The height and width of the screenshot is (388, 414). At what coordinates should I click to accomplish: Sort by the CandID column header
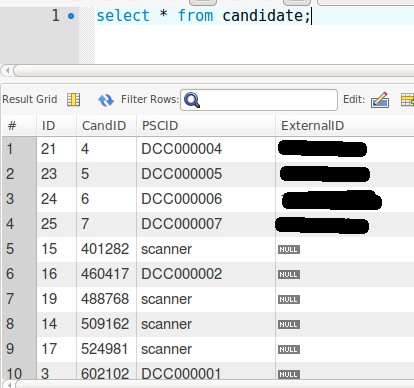click(x=104, y=126)
